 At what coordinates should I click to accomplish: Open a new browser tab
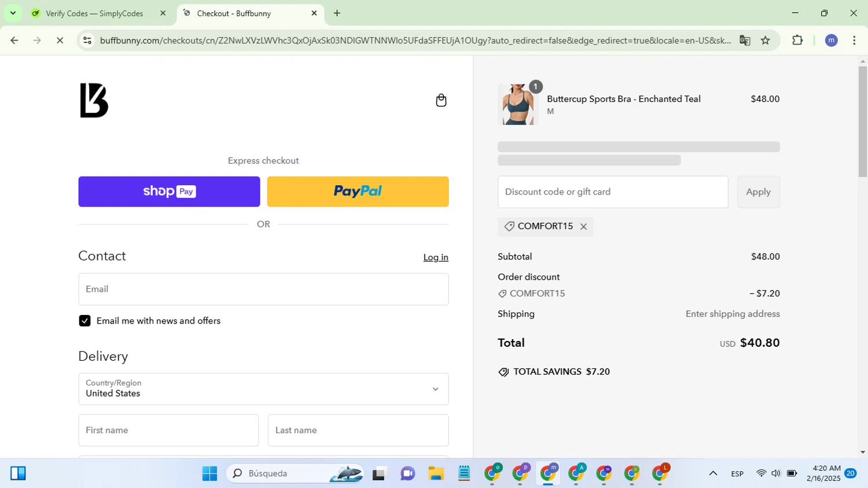click(337, 13)
